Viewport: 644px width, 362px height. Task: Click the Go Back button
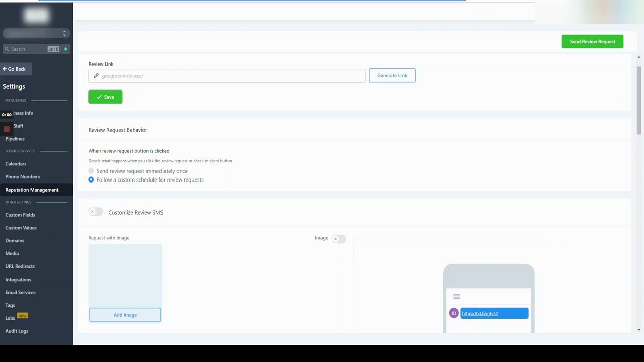pos(16,69)
